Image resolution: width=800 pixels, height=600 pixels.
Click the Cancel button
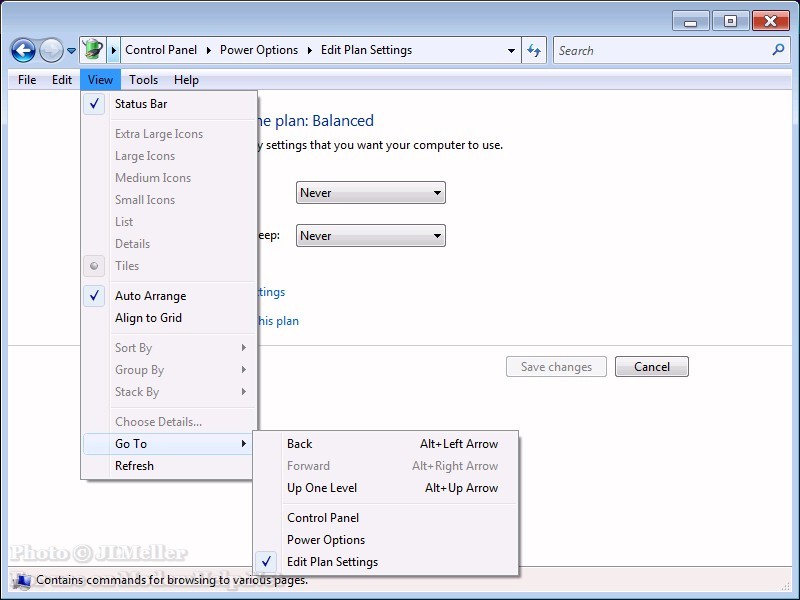[651, 367]
